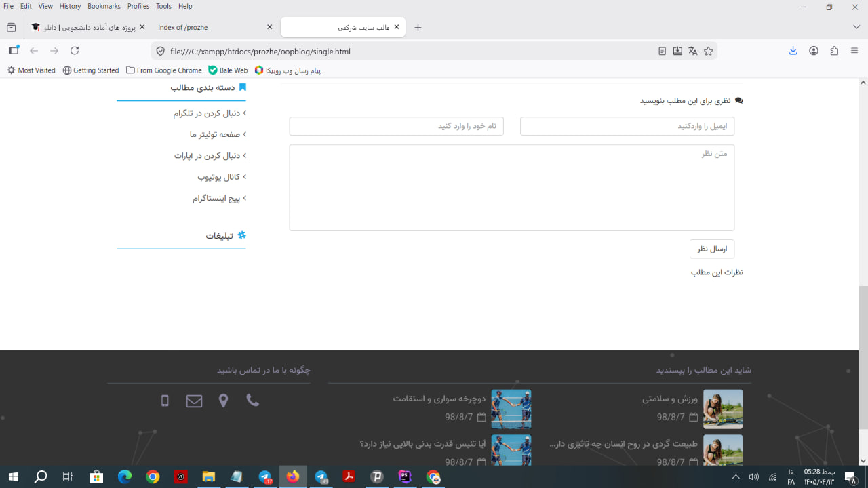Click the page vertical scrollbar thumb
The width and height of the screenshot is (868, 488).
click(863, 357)
